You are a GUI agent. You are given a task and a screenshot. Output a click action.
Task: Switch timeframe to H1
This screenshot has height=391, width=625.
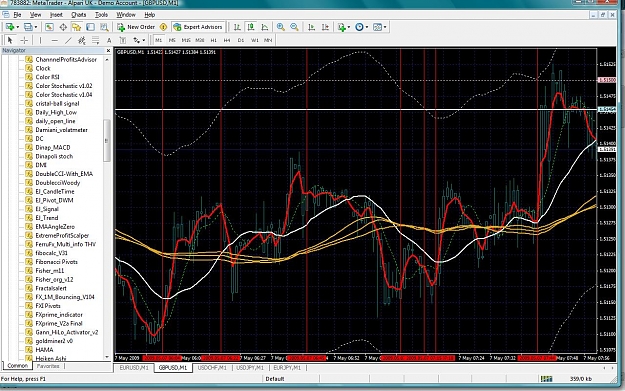[x=214, y=40]
